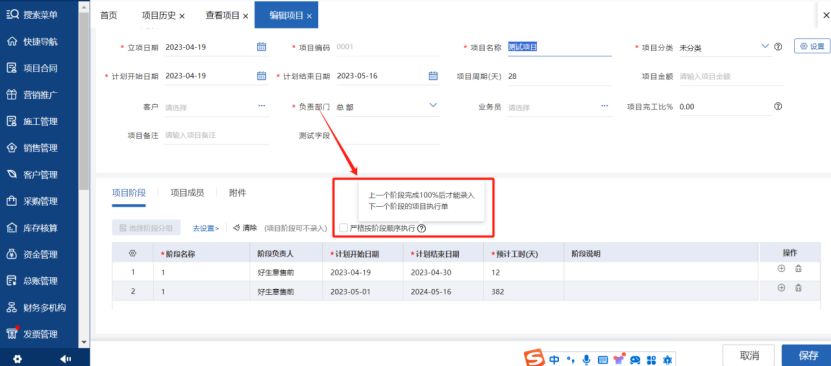The height and width of the screenshot is (366, 831).
Task: Open 客户管理 module
Action: coord(32,174)
